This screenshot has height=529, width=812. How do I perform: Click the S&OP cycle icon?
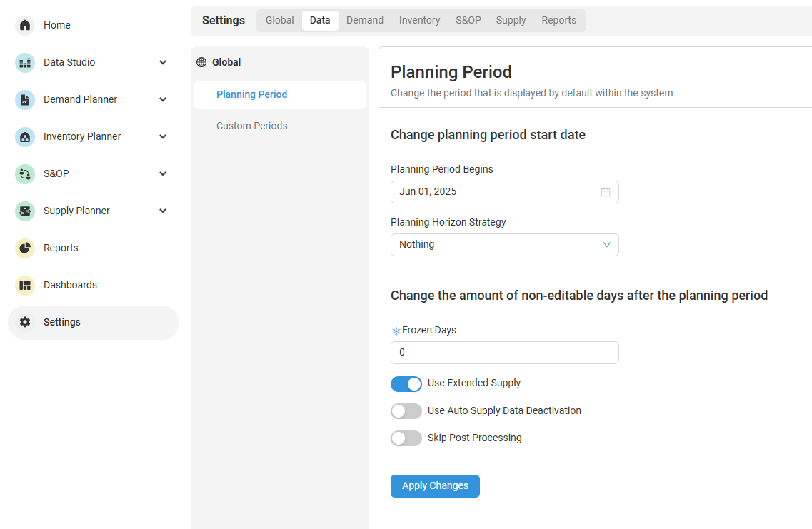[x=25, y=173]
